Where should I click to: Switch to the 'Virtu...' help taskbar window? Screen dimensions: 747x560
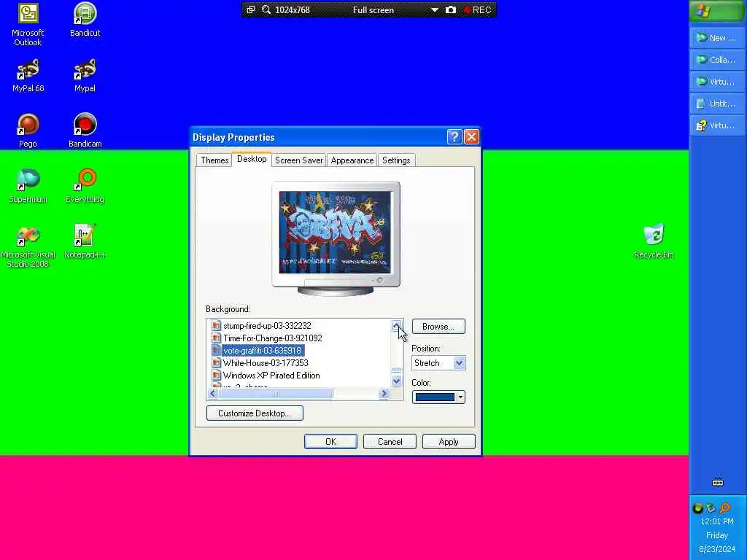point(717,125)
